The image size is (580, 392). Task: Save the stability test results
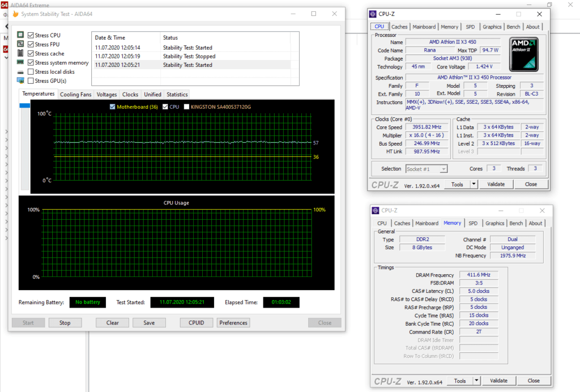coord(149,323)
